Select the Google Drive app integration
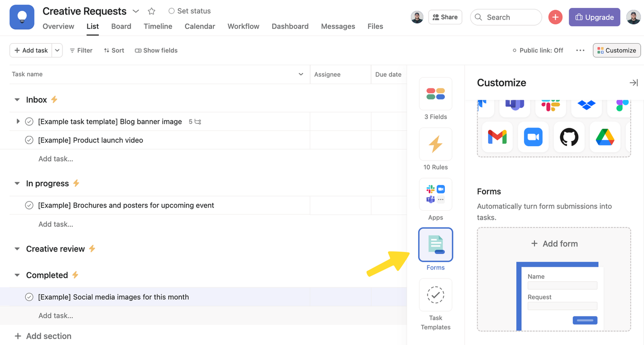Viewport: 644px width, 345px height. pyautogui.click(x=604, y=137)
